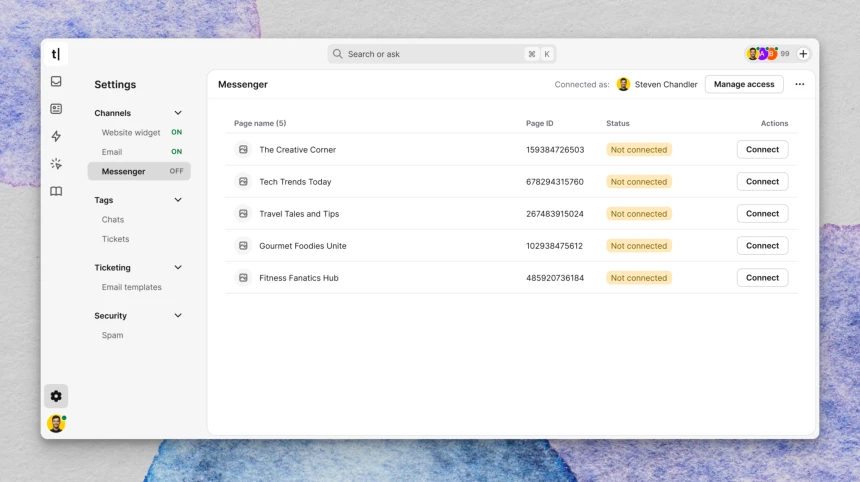Click Tech Trends Today page name
Screen dimensions: 860x482
pos(295,182)
